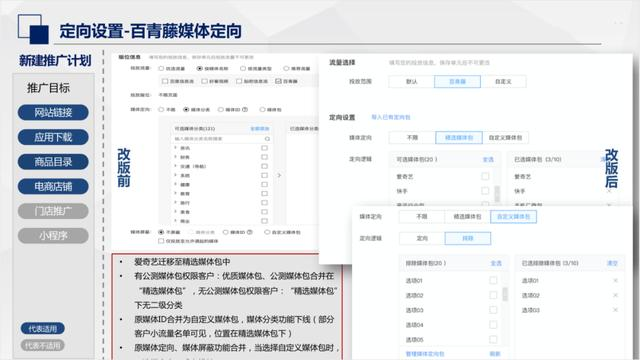
Task: Click the search icon in the old media category box
Action: tap(267, 139)
